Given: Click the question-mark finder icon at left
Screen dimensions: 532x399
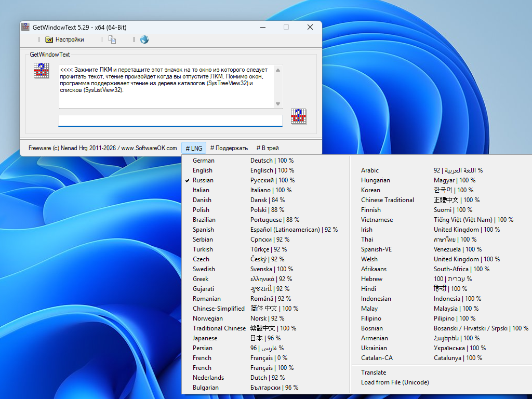Looking at the screenshot, I should point(42,70).
